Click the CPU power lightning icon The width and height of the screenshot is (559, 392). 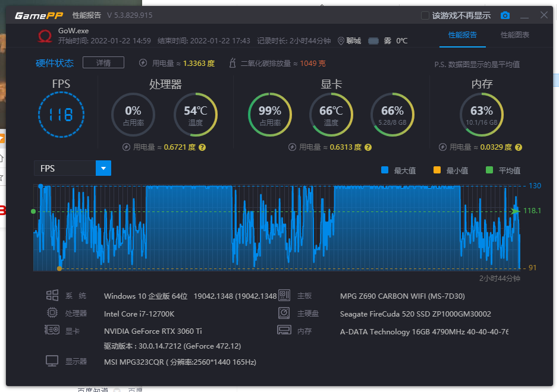click(126, 147)
